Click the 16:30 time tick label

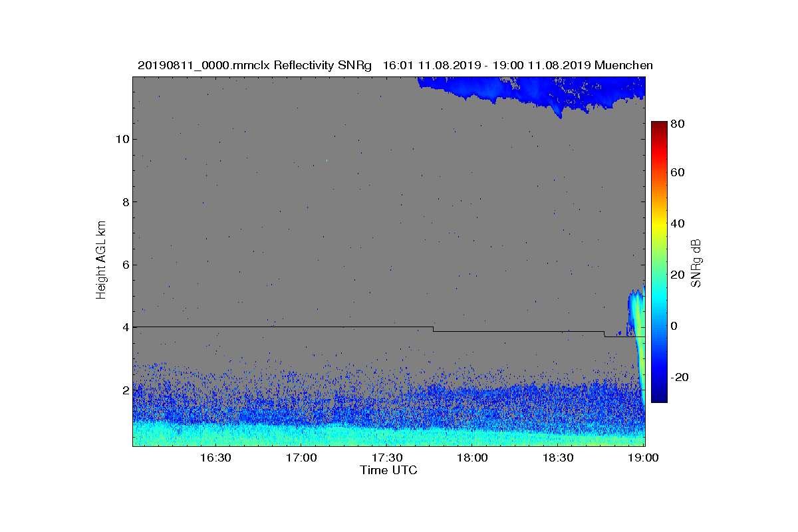[x=215, y=458]
